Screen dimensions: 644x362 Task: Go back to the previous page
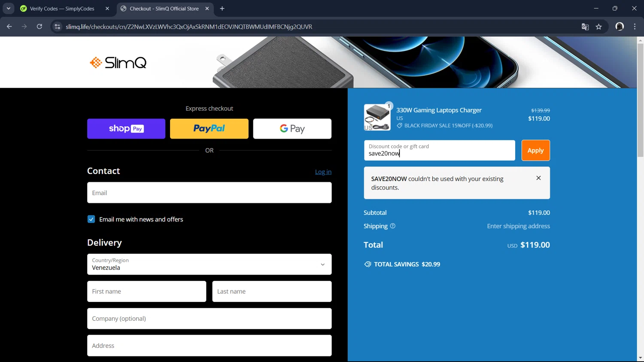point(9,27)
